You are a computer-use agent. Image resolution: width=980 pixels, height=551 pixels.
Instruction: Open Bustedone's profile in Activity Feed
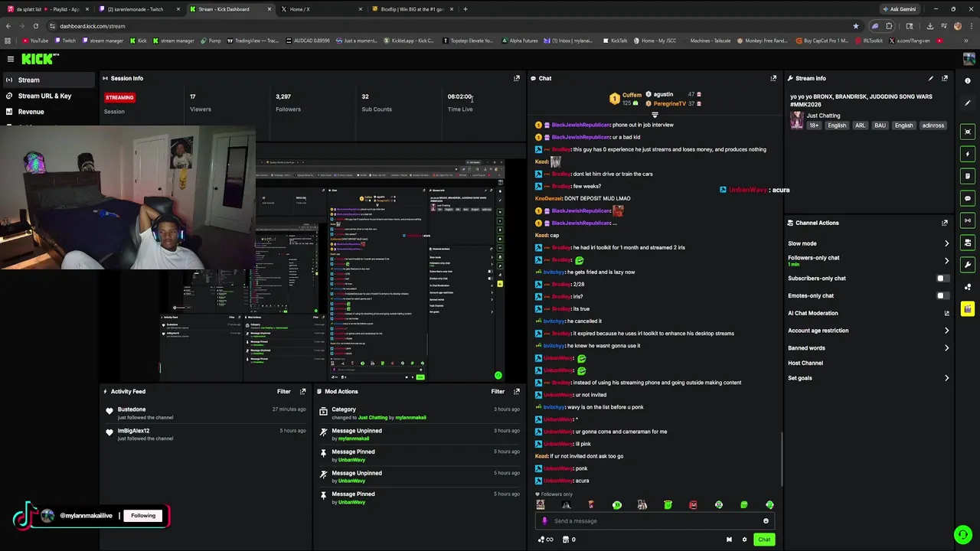point(132,409)
